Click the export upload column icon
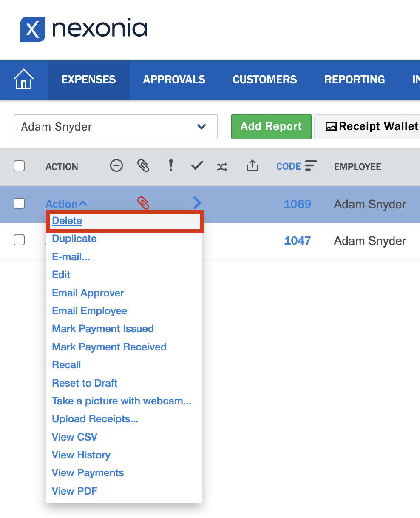Viewport: 420px width, 518px height. [x=252, y=166]
